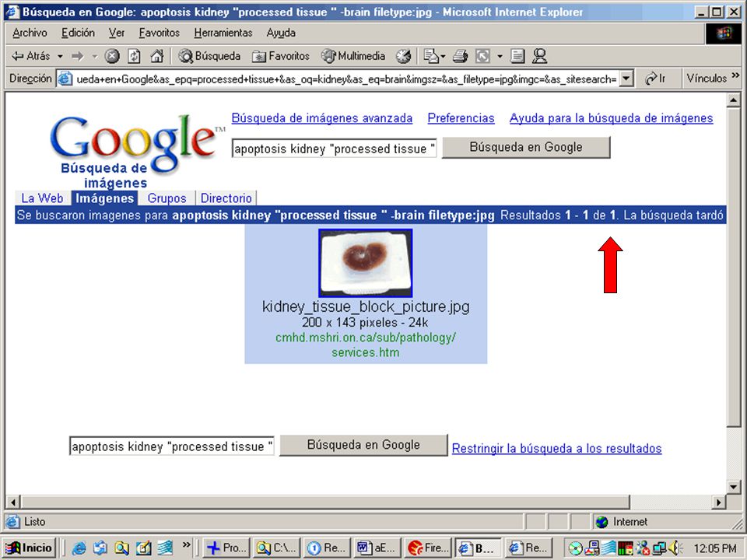The height and width of the screenshot is (560, 747).
Task: Click the horizontal scrollbar right arrow
Action: (719, 502)
